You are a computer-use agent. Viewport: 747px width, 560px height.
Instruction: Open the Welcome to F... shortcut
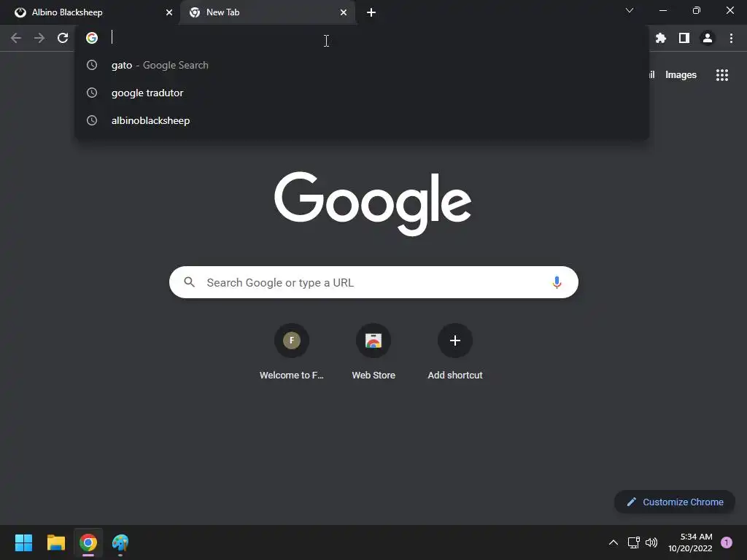pos(292,353)
